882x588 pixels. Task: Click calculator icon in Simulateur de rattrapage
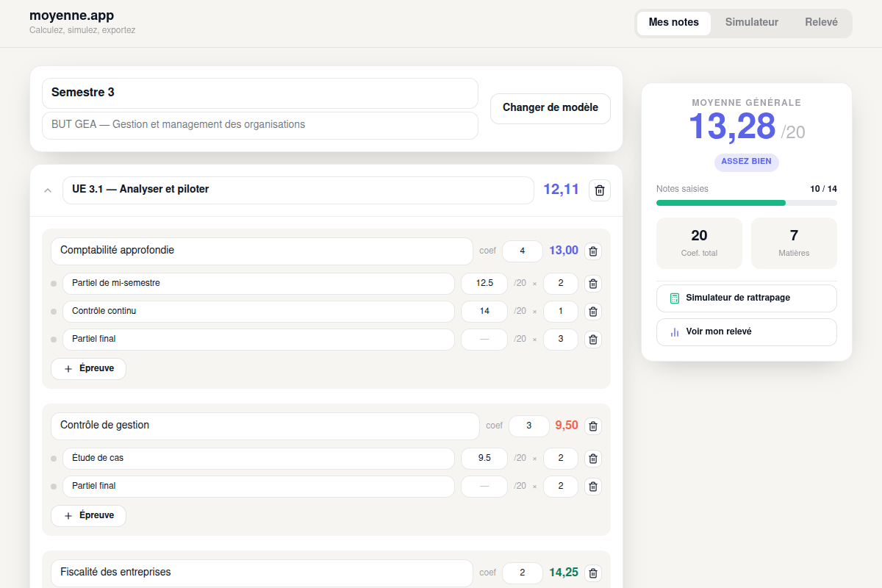675,298
